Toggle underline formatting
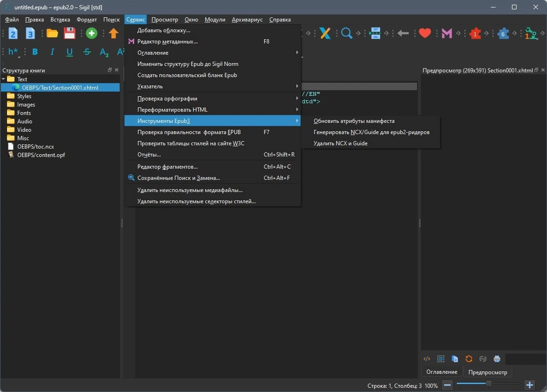This screenshot has height=392, width=547. pos(70,52)
